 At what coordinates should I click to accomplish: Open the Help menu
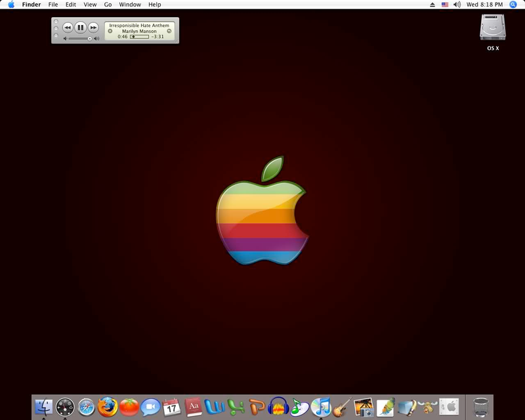(x=155, y=5)
